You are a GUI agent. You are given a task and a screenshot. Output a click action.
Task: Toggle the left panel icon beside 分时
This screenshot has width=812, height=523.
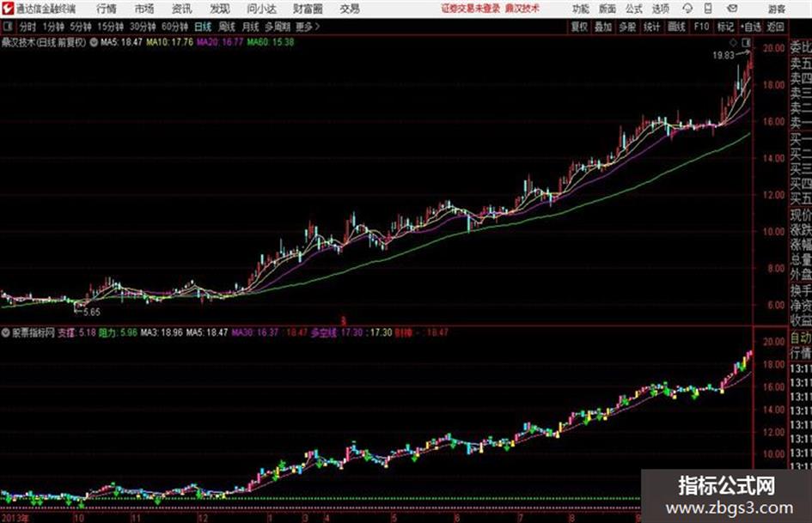pyautogui.click(x=7, y=27)
